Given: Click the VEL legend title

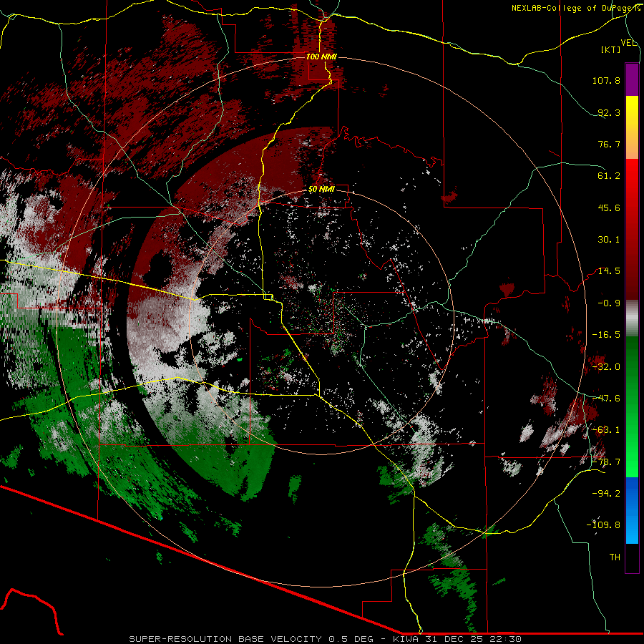Looking at the screenshot, I should tap(628, 43).
